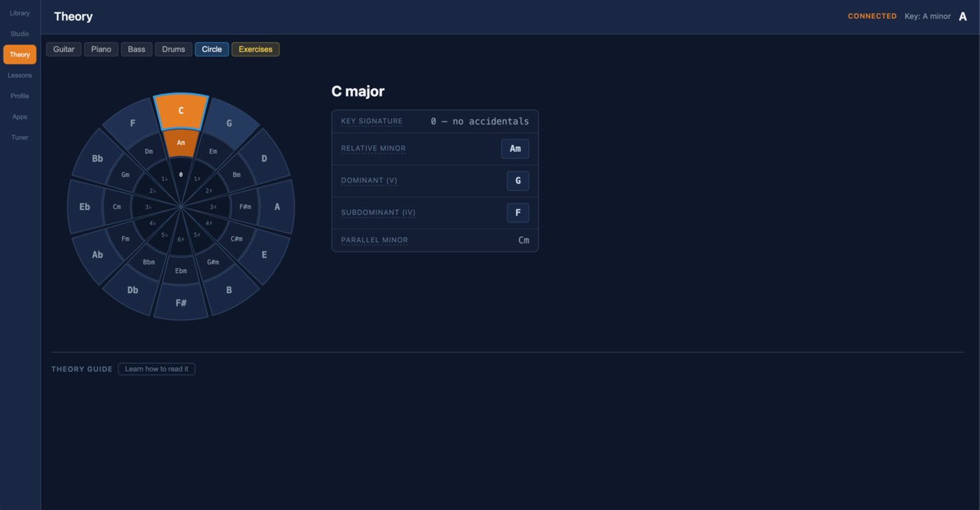Pick the Bbm minor segment on circle
This screenshot has width=980, height=510.
point(149,262)
